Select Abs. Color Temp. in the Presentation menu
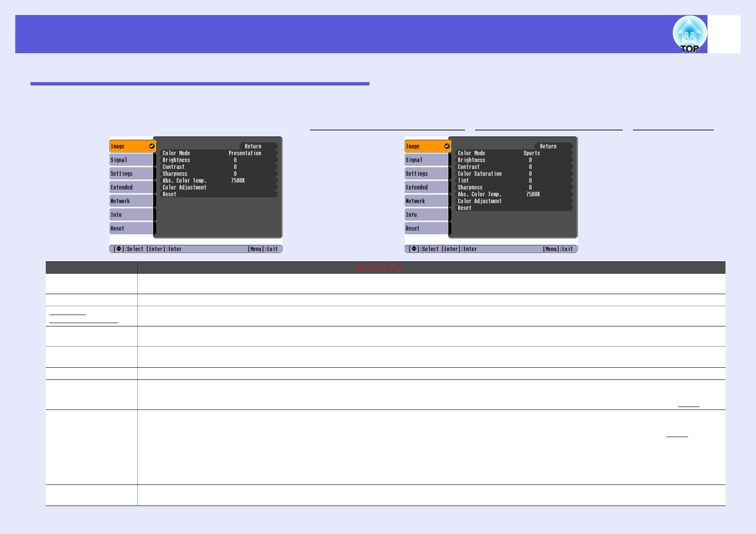Image resolution: width=756 pixels, height=534 pixels. 219,180
